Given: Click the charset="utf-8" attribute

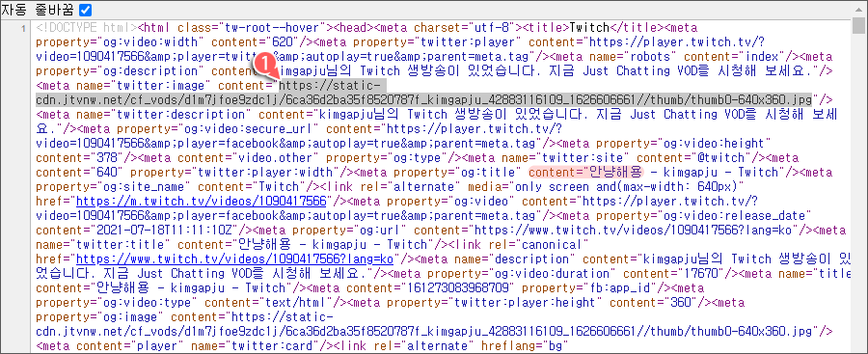Looking at the screenshot, I should [x=465, y=27].
